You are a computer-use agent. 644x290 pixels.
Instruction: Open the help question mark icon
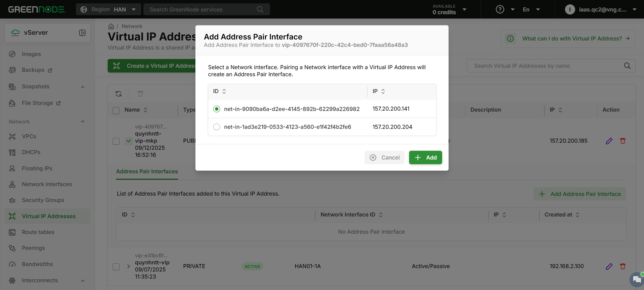[x=500, y=9]
